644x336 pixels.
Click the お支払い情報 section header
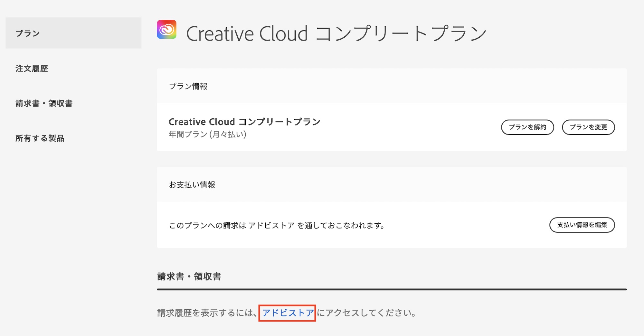(x=192, y=185)
